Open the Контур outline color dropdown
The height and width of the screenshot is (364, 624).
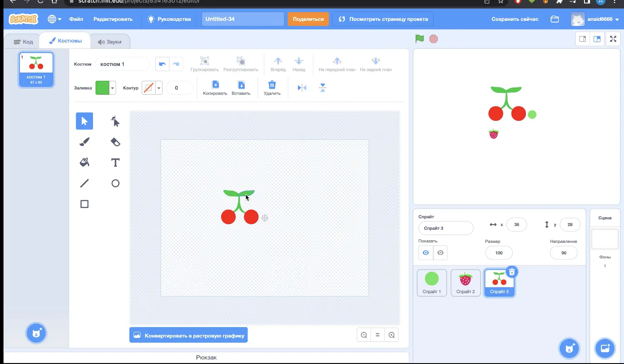point(152,88)
